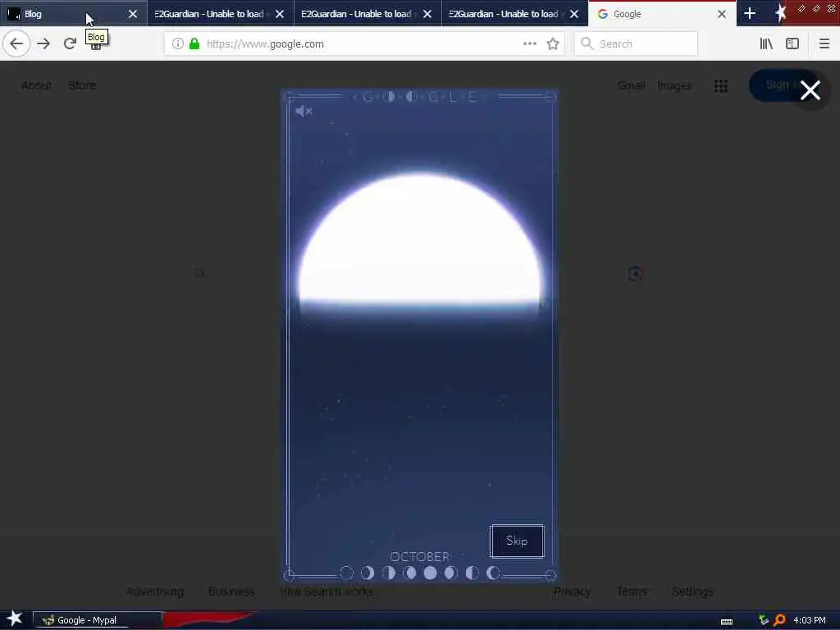Close the doodle overlay with white X
Screen dimensions: 840x630
click(810, 90)
